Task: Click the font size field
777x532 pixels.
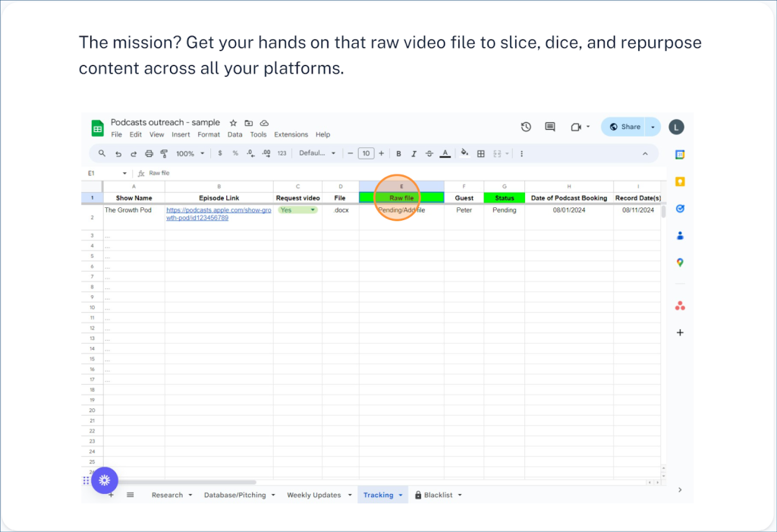Action: pyautogui.click(x=366, y=154)
